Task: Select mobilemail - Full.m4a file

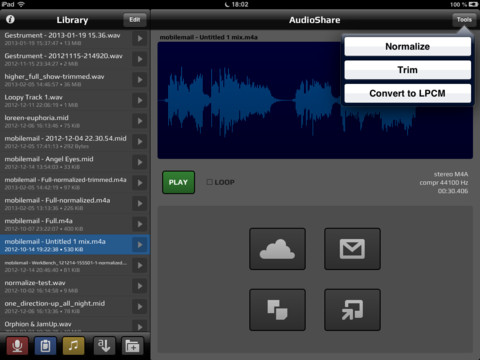Action: (x=75, y=224)
